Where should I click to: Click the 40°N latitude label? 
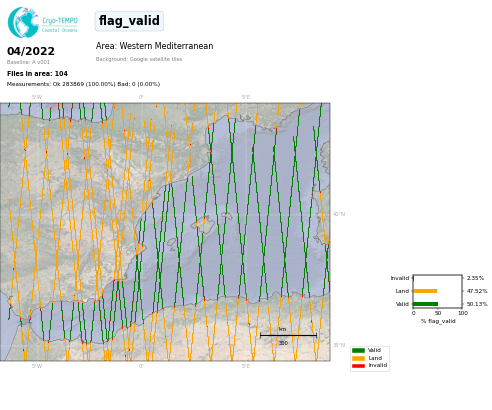(x=339, y=214)
